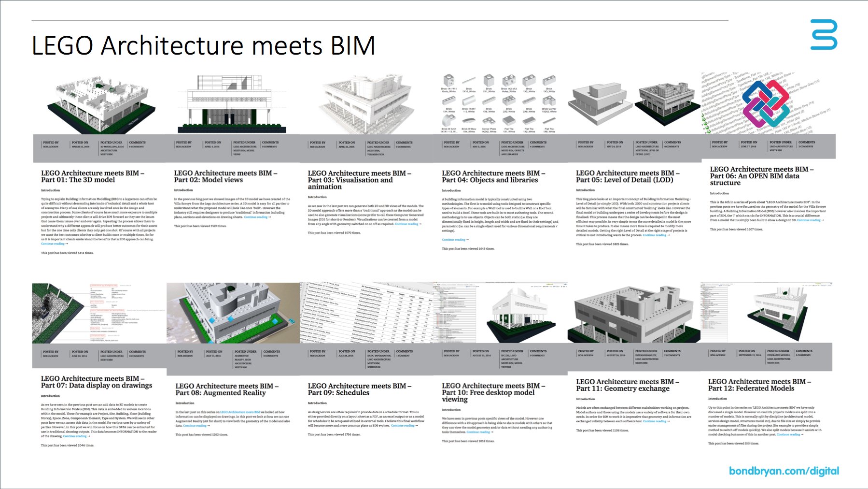This screenshot has width=868, height=489.
Task: Select Part 11 Geometry exchange thumbnail
Action: click(x=634, y=313)
